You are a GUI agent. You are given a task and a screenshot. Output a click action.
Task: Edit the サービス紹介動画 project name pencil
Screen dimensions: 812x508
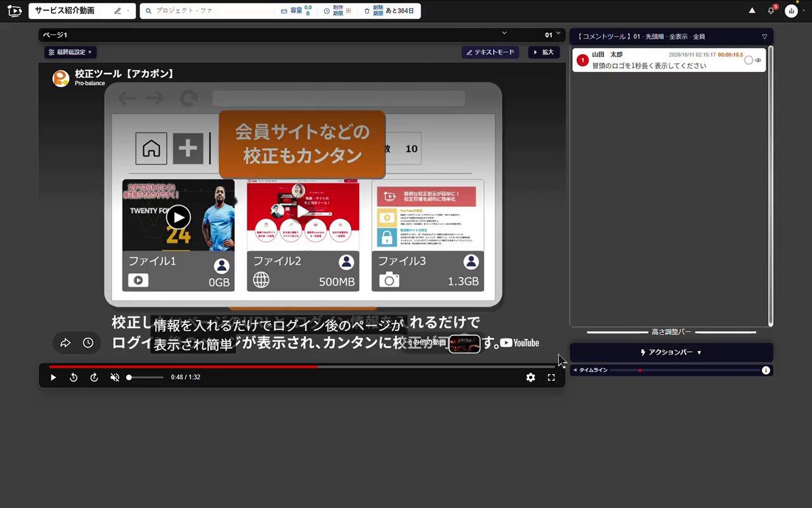pos(117,11)
